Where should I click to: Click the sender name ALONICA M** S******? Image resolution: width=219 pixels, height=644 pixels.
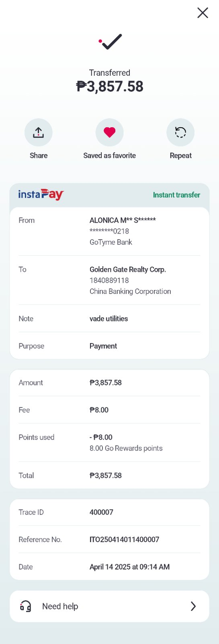tap(123, 220)
